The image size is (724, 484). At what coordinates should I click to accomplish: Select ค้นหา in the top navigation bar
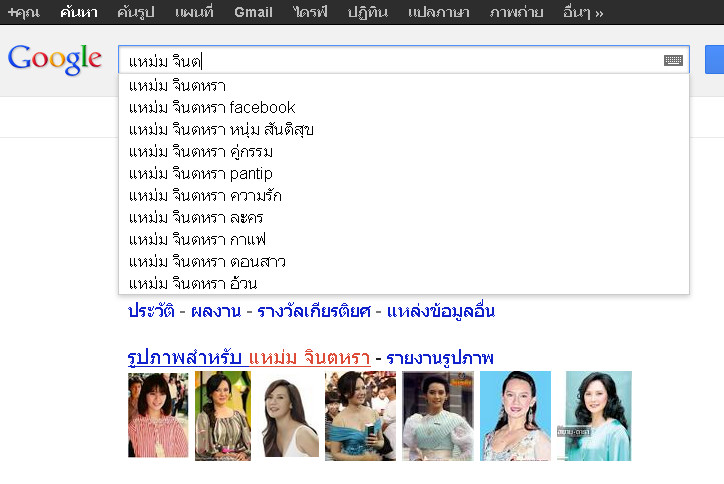click(x=78, y=12)
